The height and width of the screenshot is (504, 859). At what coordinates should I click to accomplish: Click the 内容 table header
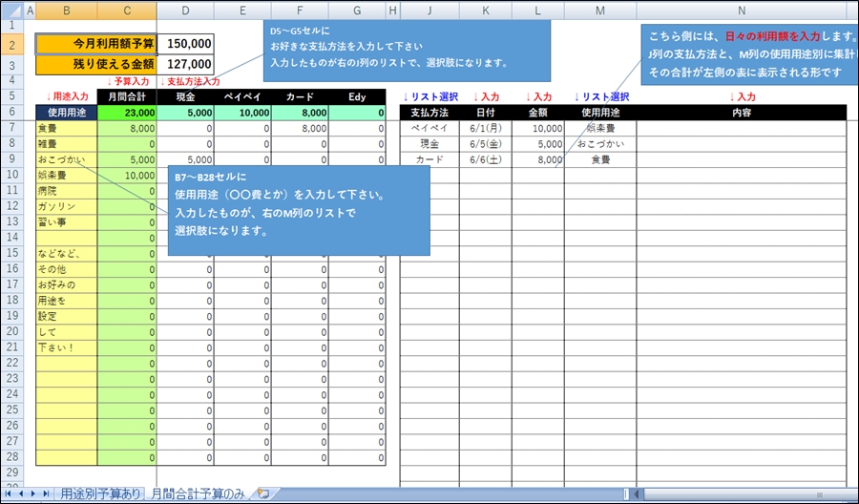(x=742, y=113)
